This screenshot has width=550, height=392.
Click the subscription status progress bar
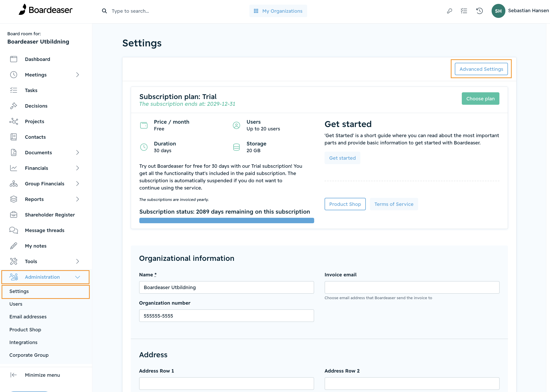click(x=226, y=221)
